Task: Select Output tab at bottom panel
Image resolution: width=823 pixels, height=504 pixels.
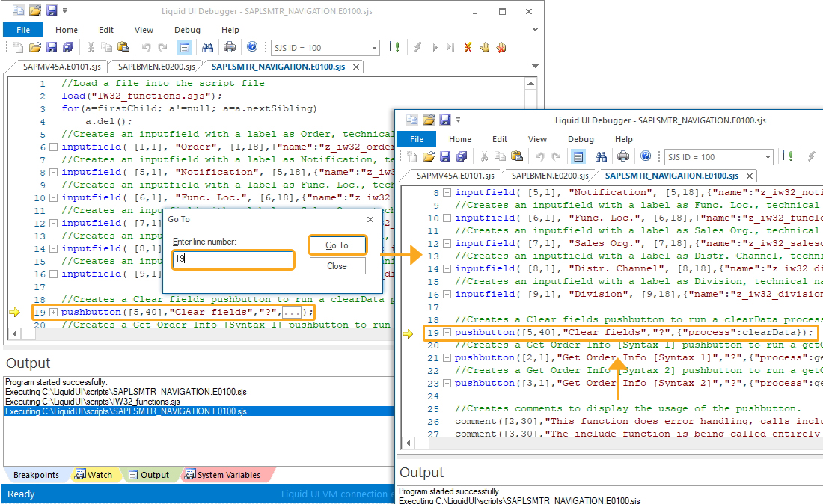Action: tap(150, 475)
